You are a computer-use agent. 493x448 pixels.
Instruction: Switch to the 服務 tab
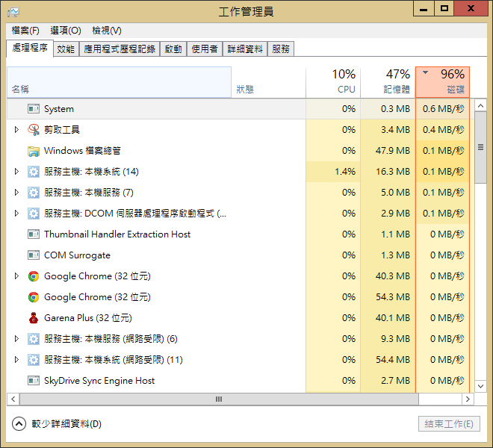coord(281,49)
